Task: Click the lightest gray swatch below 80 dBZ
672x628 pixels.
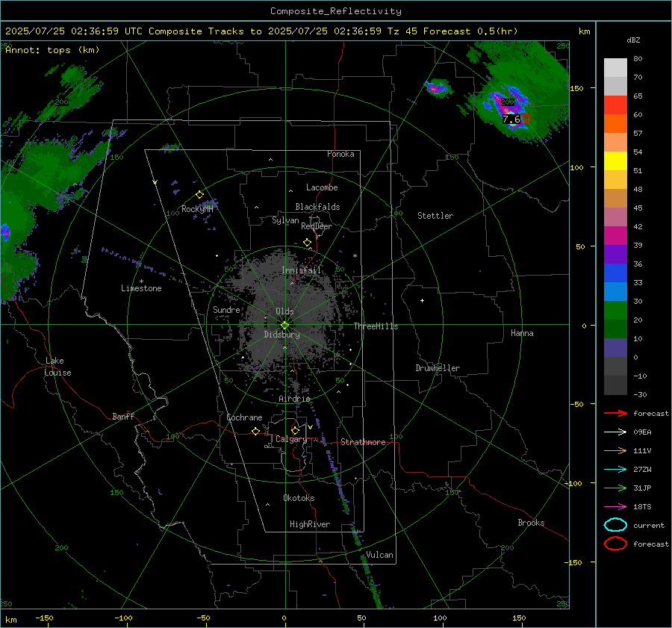Action: tap(615, 68)
